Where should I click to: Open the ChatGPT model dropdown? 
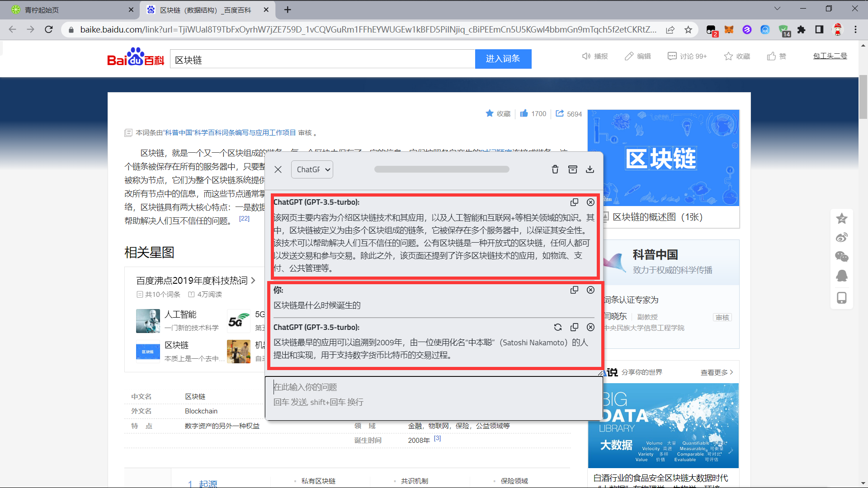coord(312,169)
